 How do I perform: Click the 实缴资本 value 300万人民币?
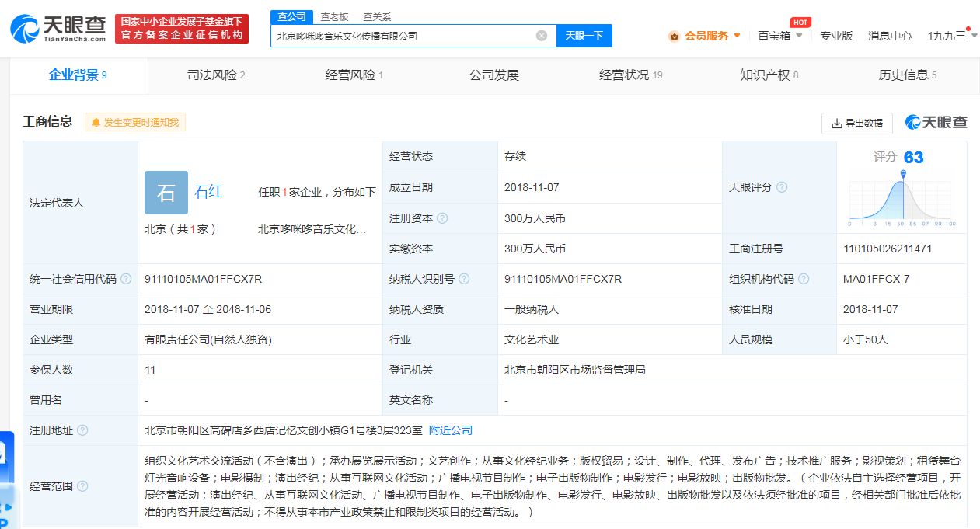pos(535,249)
